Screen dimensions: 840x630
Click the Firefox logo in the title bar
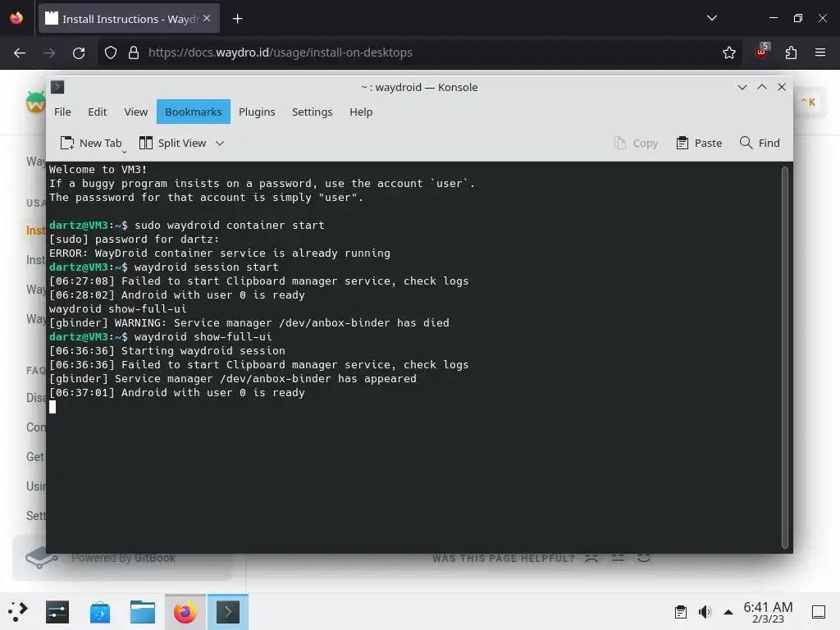(x=16, y=18)
